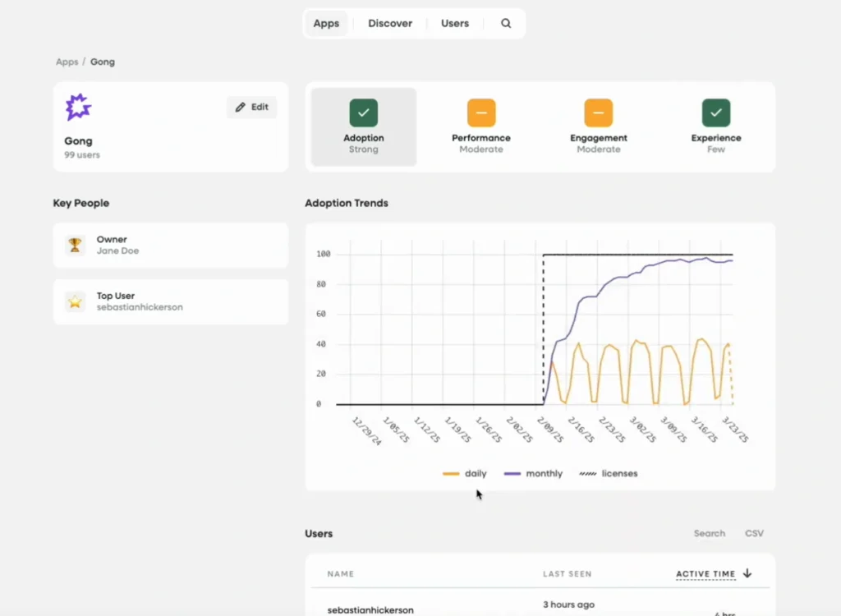Export users with CSV link
Viewport: 841px width, 616px height.
coord(754,533)
